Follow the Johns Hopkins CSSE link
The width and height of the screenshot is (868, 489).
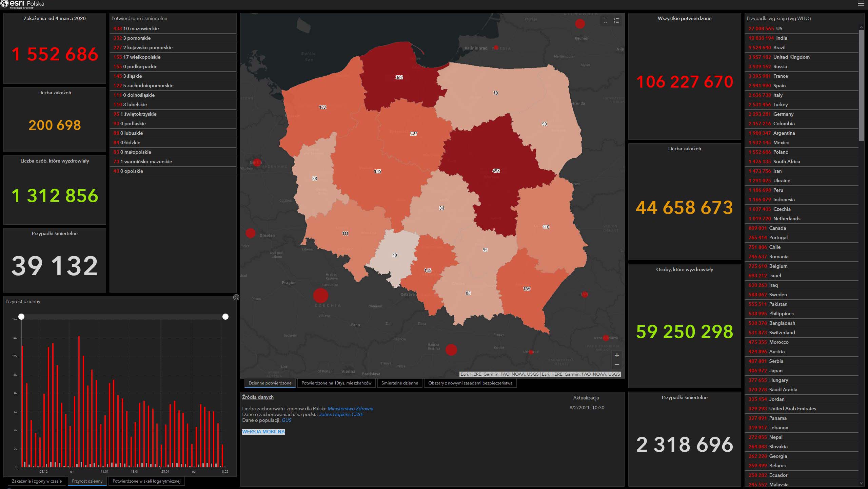341,414
